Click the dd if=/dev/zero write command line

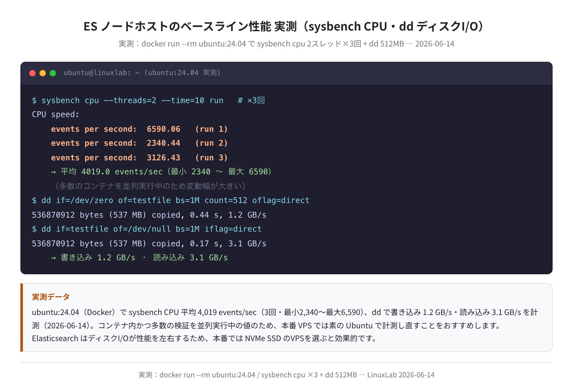(x=171, y=200)
